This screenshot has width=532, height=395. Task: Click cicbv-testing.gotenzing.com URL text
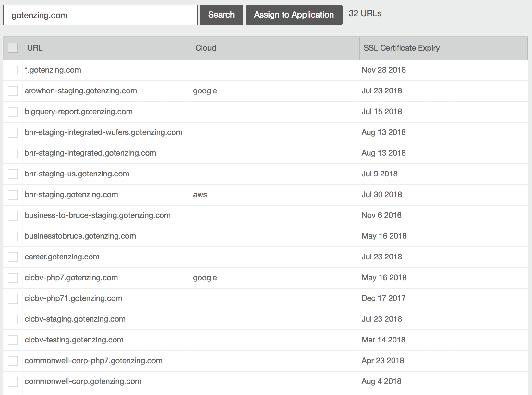tap(74, 340)
